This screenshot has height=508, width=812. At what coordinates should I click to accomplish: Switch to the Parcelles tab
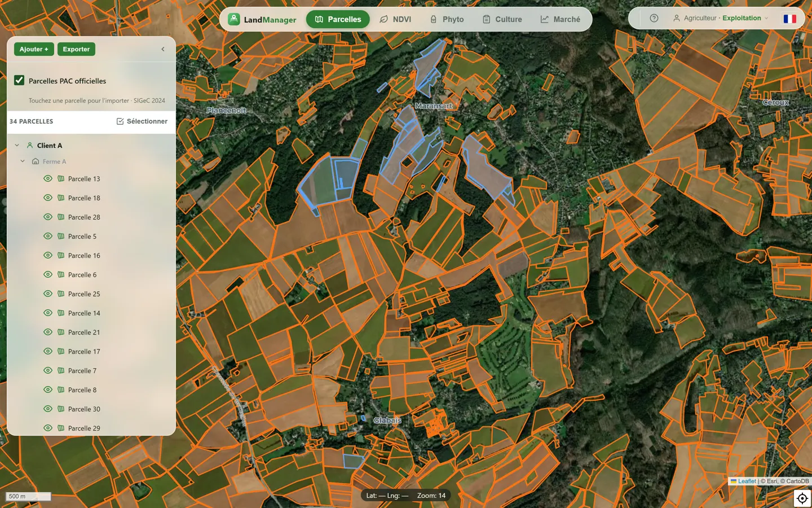(x=338, y=19)
